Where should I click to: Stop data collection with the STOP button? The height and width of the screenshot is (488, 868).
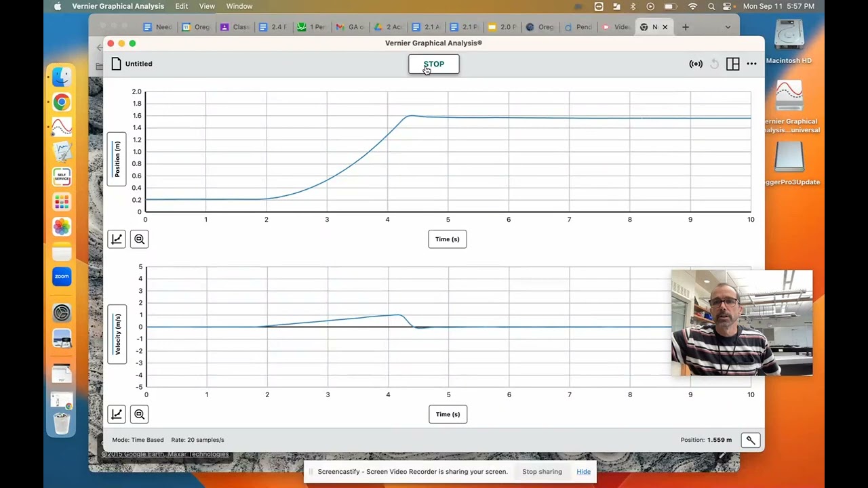tap(434, 64)
